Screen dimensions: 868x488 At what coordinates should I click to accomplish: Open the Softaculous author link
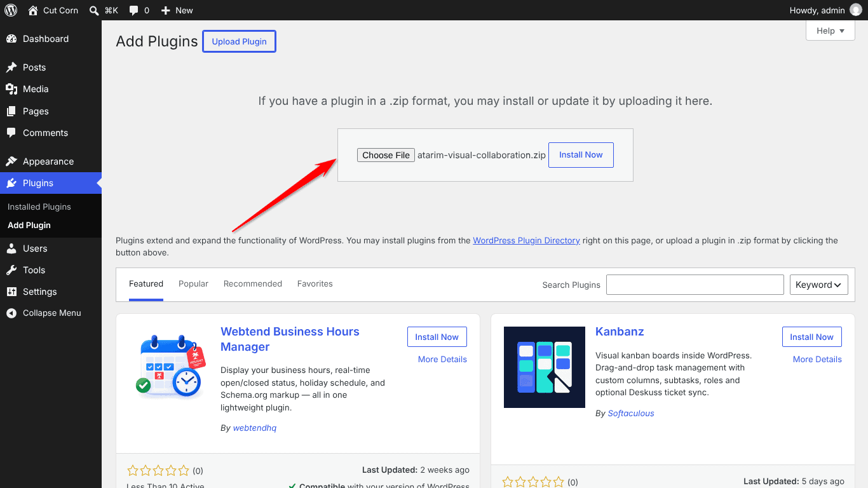tap(631, 414)
